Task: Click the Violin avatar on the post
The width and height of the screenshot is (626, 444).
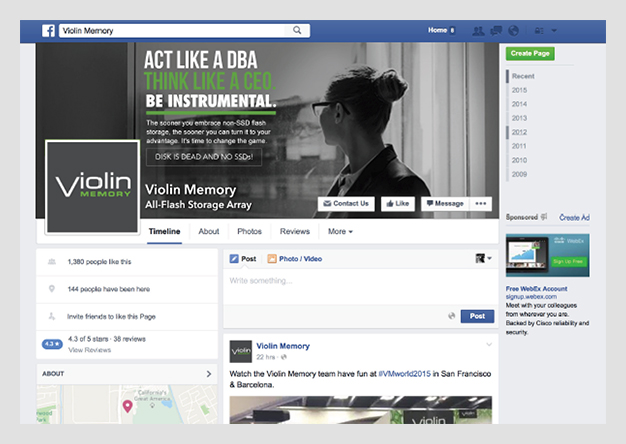Action: coord(241,351)
